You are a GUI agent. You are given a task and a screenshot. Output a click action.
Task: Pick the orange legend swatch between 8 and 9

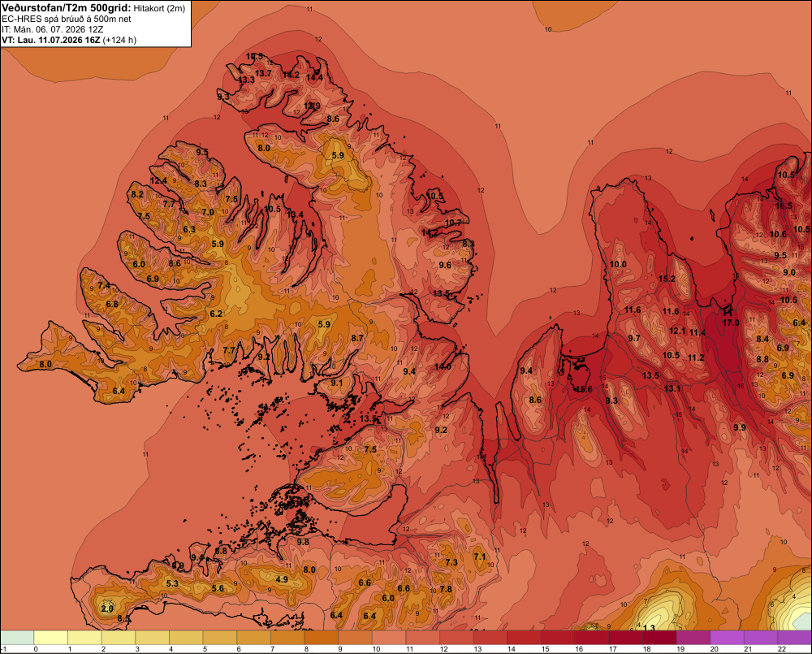[x=321, y=637]
